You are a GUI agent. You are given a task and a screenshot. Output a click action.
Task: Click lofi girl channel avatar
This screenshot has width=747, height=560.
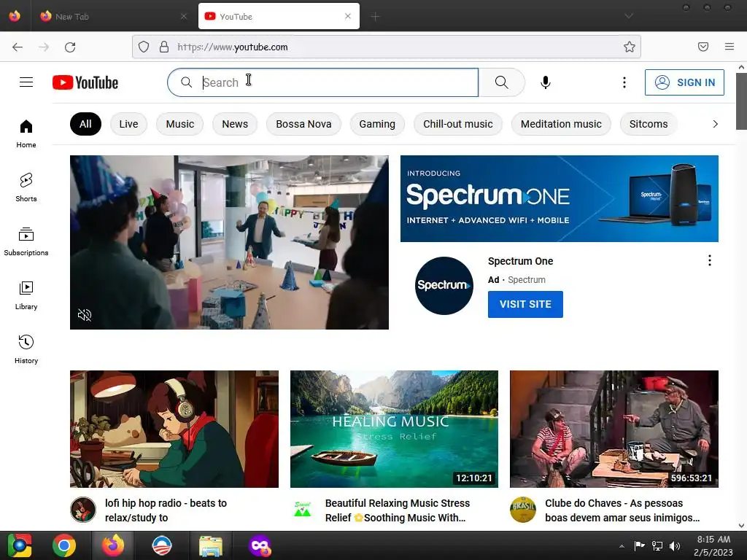(x=83, y=510)
